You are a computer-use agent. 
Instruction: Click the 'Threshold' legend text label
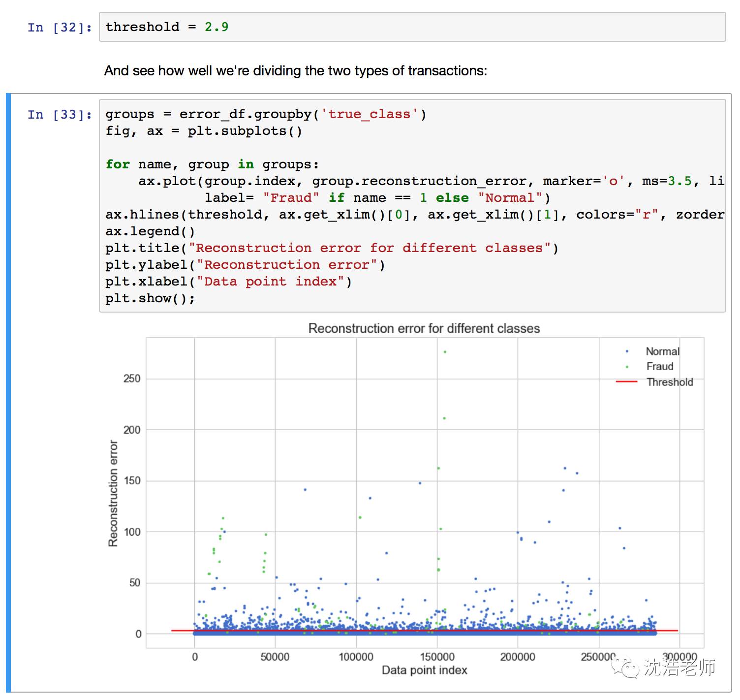pos(670,382)
